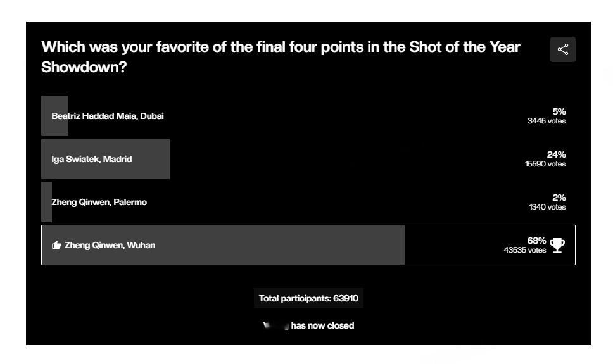Click the thumbs-up icon beside Zheng Qinwen, Wuhan
613x364 pixels.
click(56, 245)
